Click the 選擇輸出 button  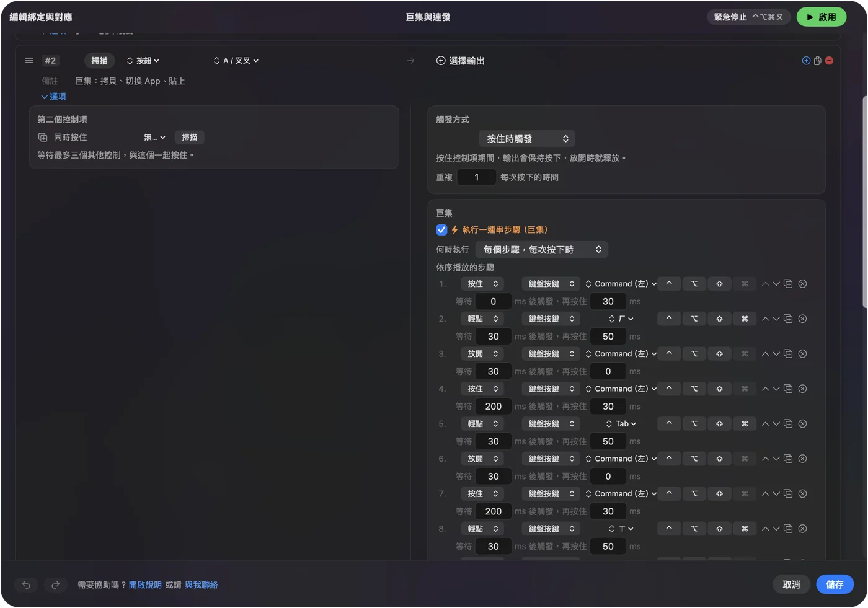pos(461,61)
